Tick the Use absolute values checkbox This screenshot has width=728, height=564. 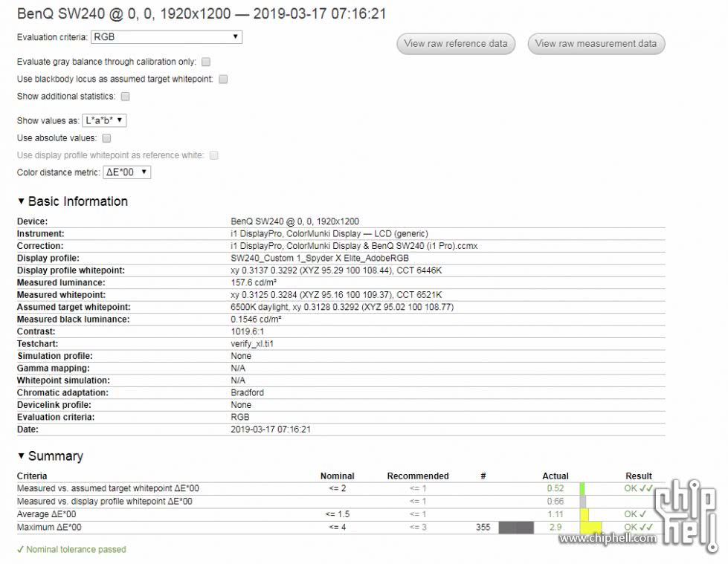[107, 137]
